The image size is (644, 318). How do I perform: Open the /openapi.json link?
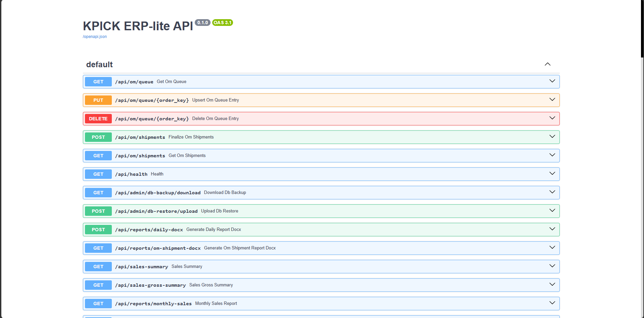95,37
